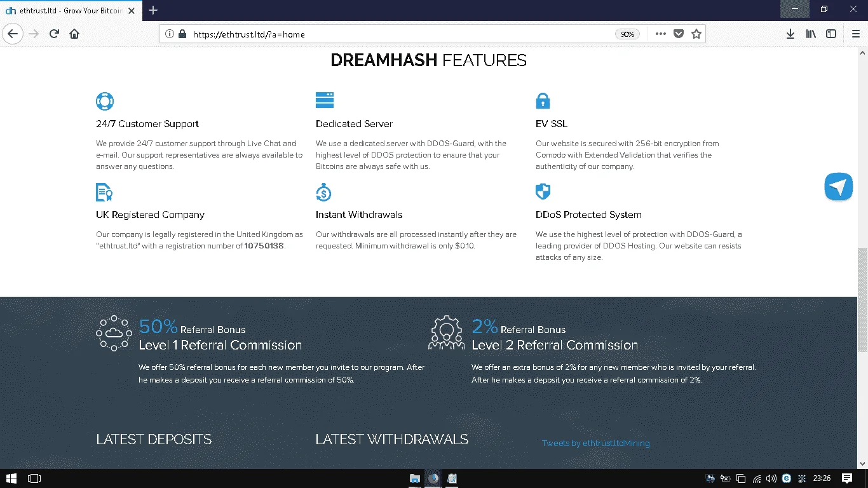Reload the current page

[x=54, y=34]
